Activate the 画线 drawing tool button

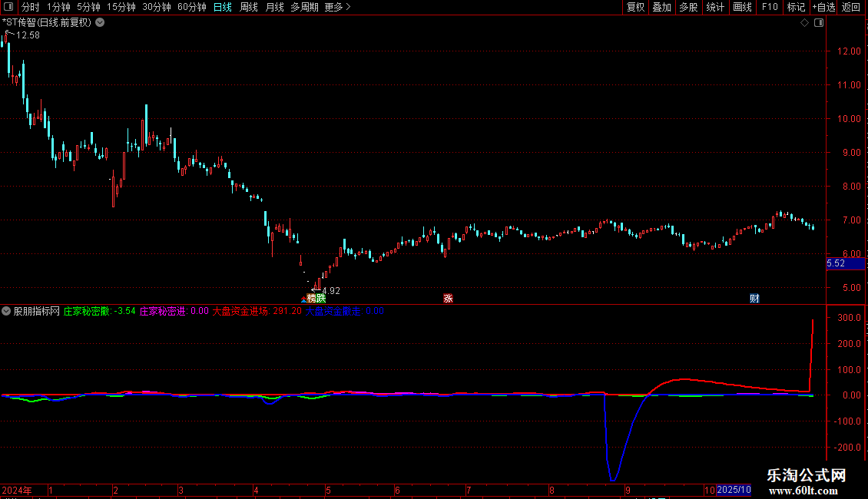[x=742, y=7]
